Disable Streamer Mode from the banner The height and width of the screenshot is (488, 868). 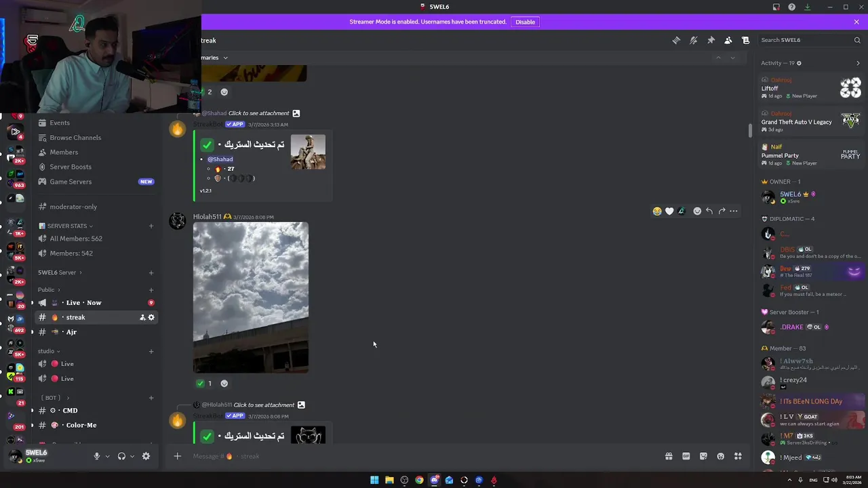[525, 22]
